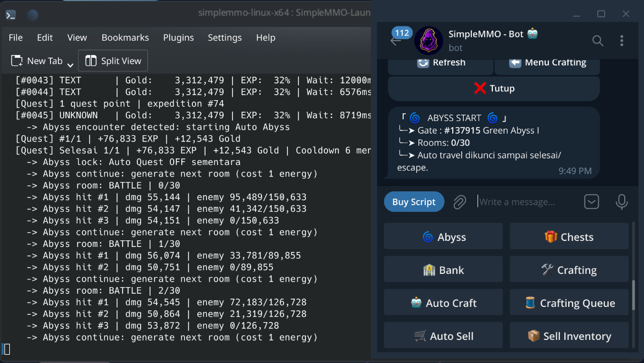Search in the SimpleMMO bot chat

pyautogui.click(x=598, y=41)
